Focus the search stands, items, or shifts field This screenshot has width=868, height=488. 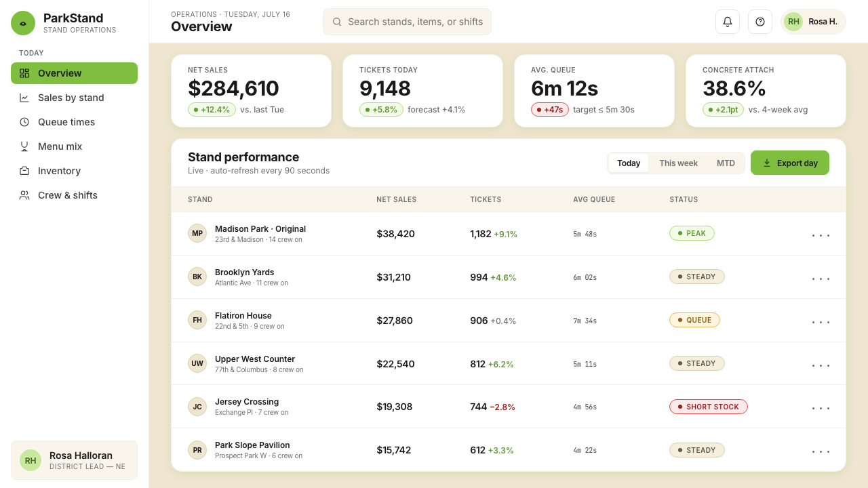[407, 22]
